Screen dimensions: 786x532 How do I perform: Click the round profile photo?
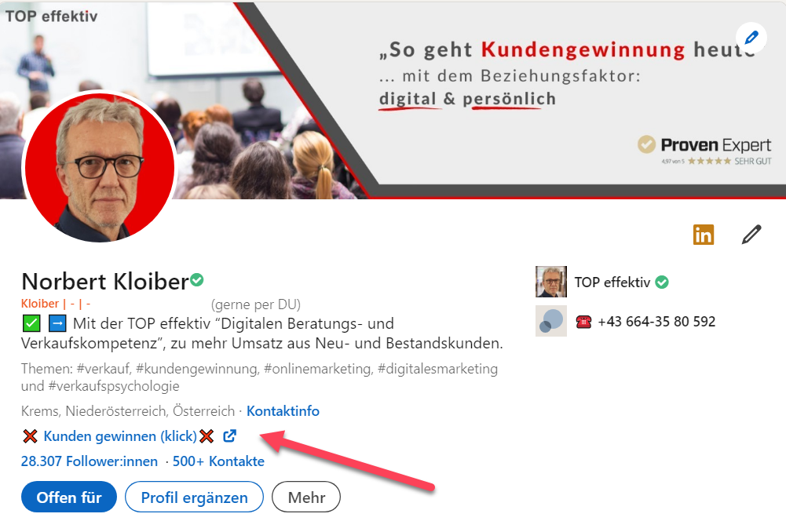click(x=100, y=167)
